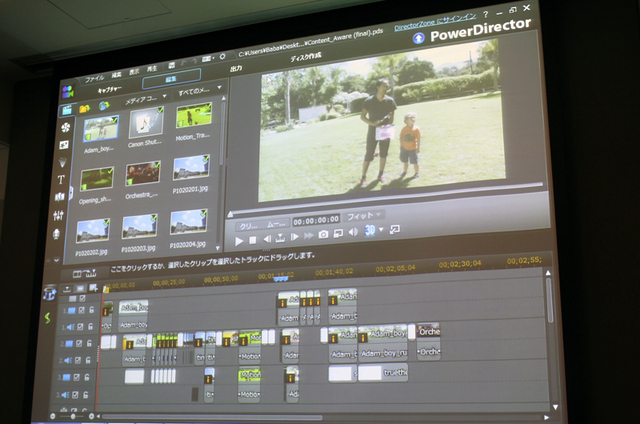640x424 pixels.
Task: Open the ファイル menu
Action: point(94,77)
